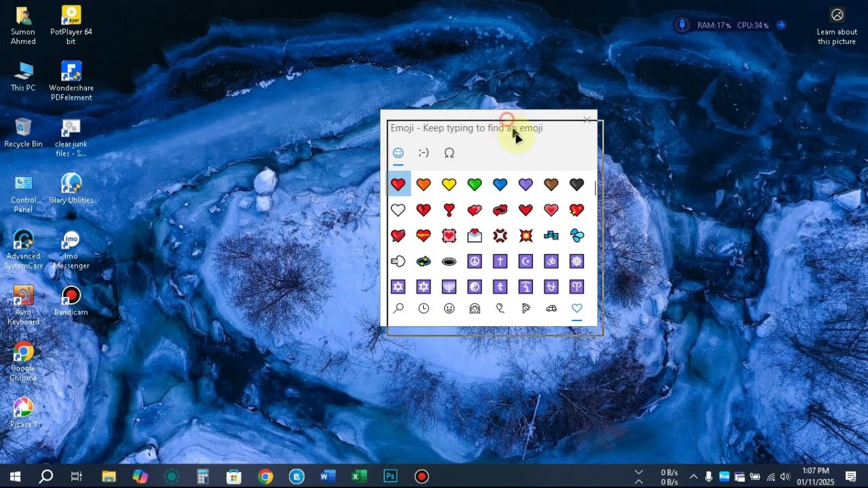Open the Learn about this picture icon
868x488 pixels.
coord(837,26)
